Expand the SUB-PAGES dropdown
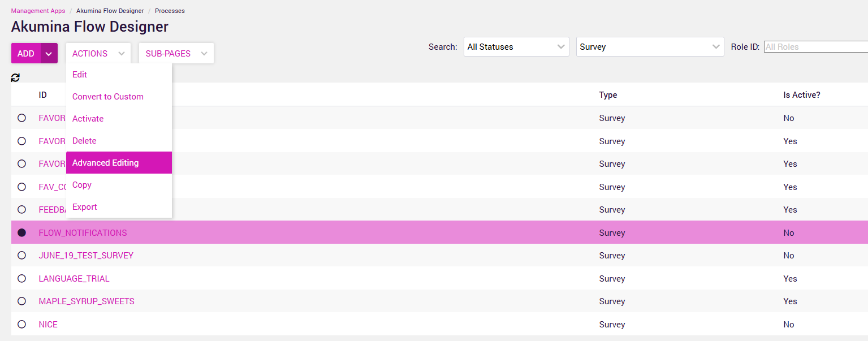 click(176, 54)
